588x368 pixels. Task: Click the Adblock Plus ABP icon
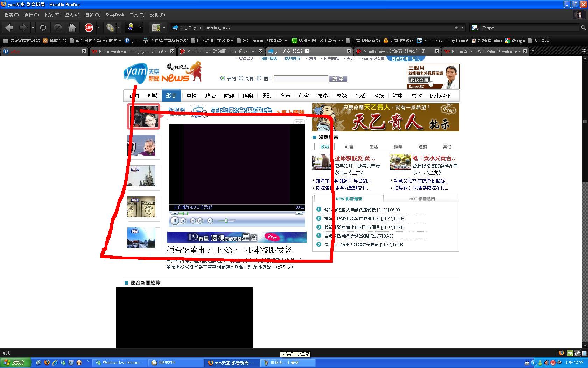coord(89,28)
